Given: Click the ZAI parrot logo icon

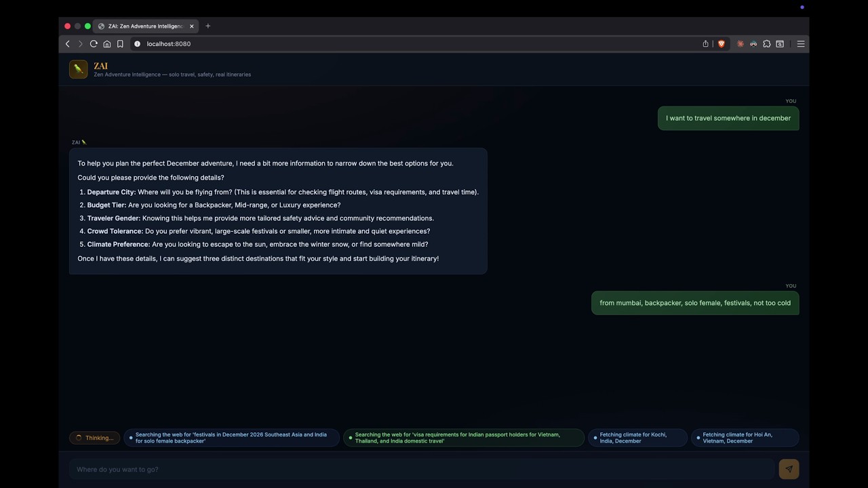Looking at the screenshot, I should point(79,69).
